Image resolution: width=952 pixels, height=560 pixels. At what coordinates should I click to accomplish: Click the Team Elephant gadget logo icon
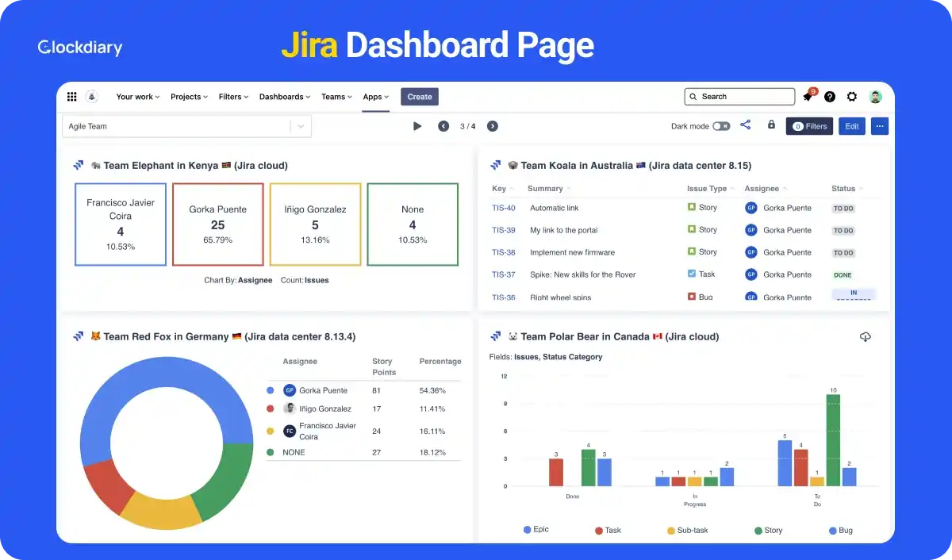(x=79, y=166)
